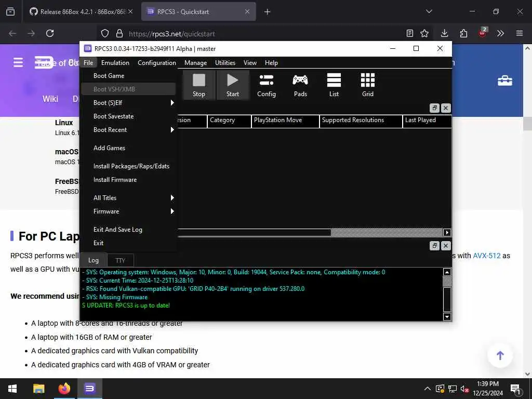Click the scroll-to-top arrow button on webpage
This screenshot has height=399, width=532.
[500, 355]
